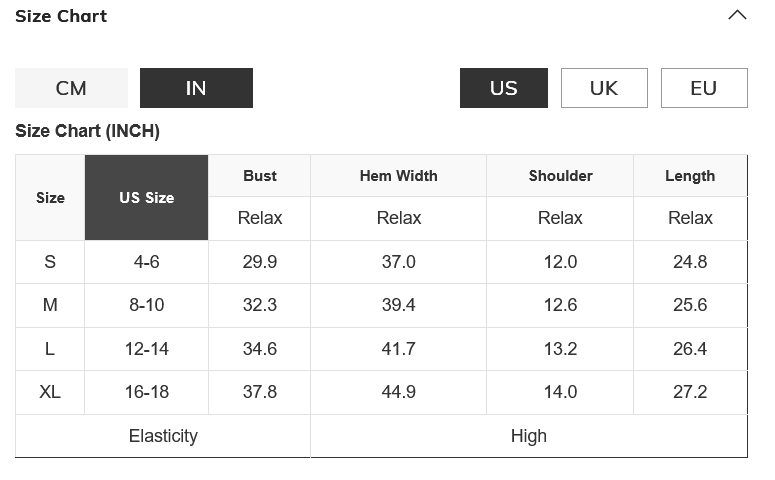Select the S size row label
The image size is (775, 480).
click(x=50, y=262)
